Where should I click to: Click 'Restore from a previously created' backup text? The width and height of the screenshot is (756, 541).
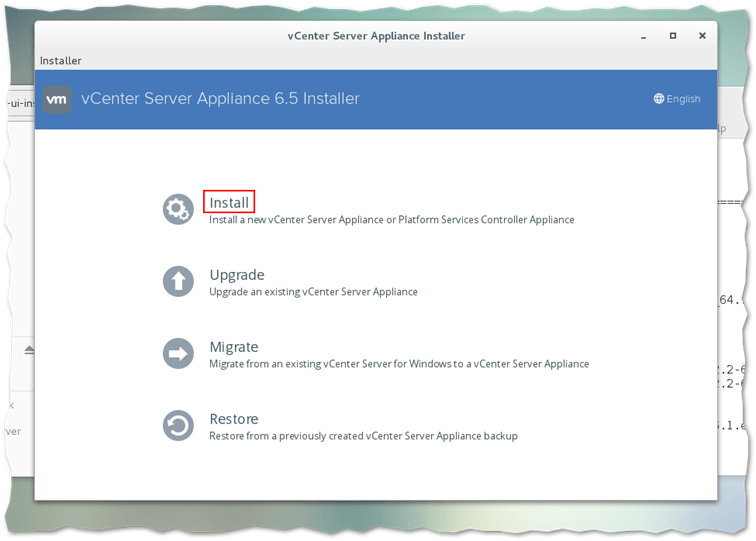click(363, 436)
